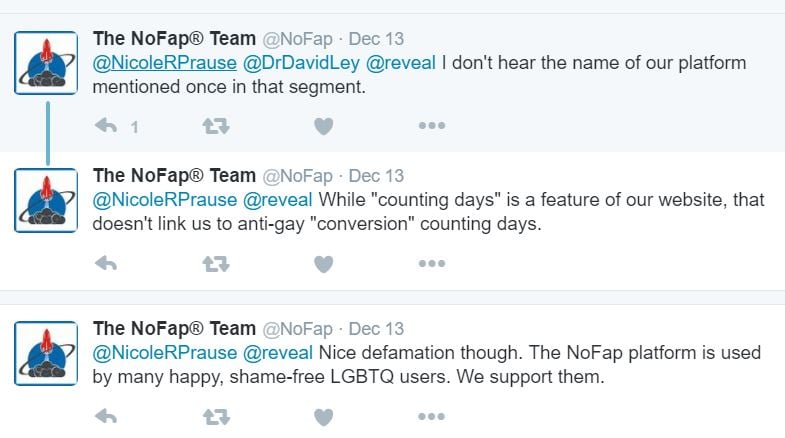This screenshot has width=785, height=438.
Task: Reply to the "Nice defamation" tweet
Action: 106,416
